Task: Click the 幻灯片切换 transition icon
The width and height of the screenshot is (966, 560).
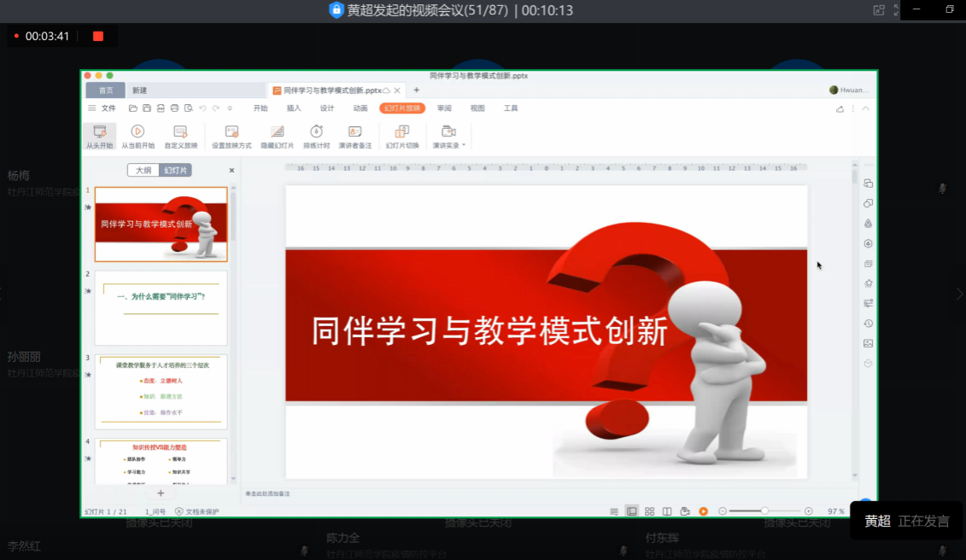Action: (x=402, y=131)
